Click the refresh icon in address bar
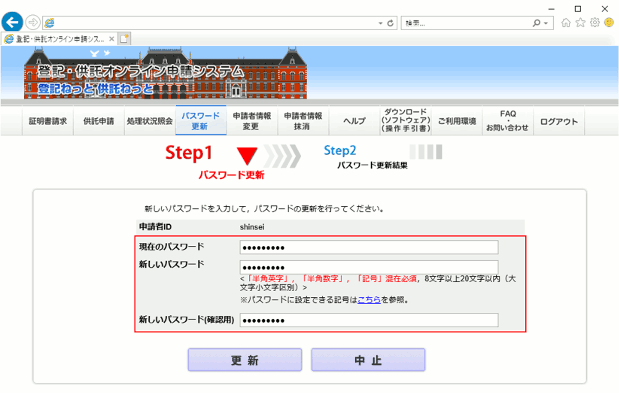The image size is (619, 393). tap(390, 23)
